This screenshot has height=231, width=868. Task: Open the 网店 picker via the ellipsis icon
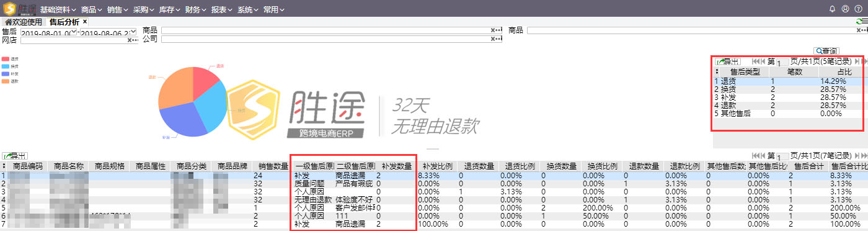pyautogui.click(x=136, y=40)
